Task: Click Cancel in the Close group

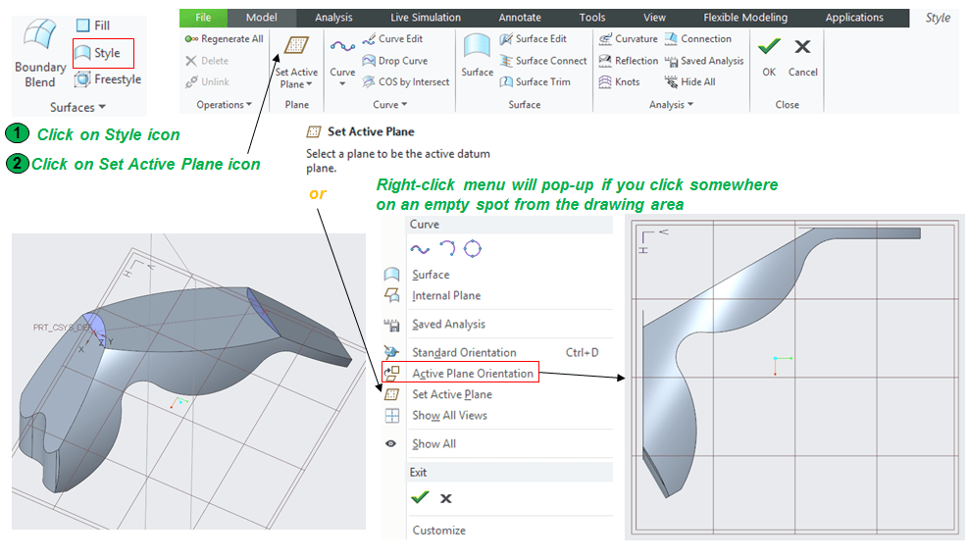Action: point(802,57)
